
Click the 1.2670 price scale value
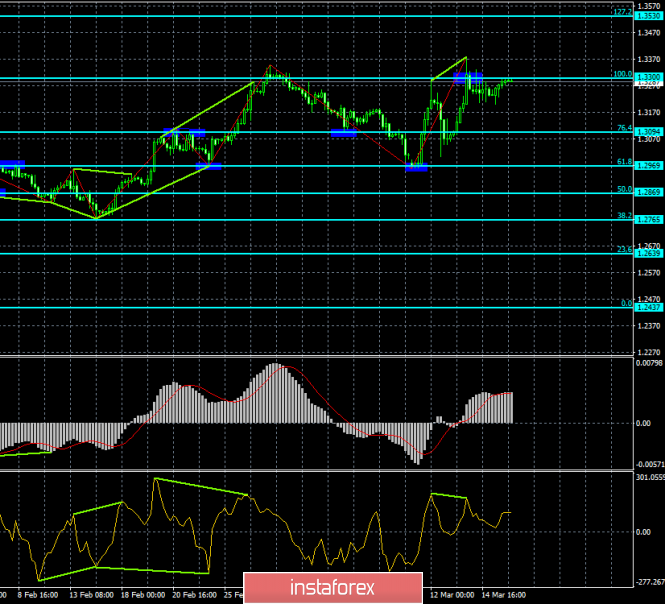click(649, 246)
